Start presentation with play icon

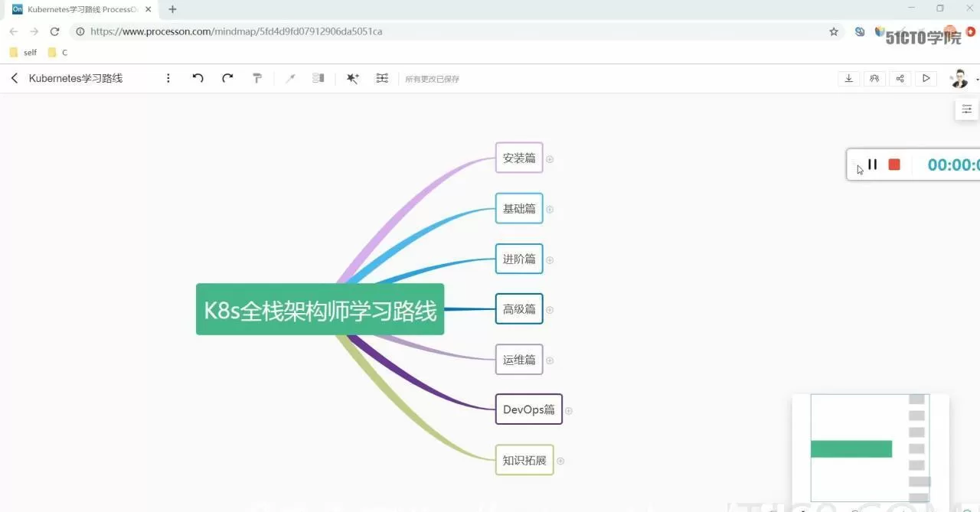click(x=926, y=78)
